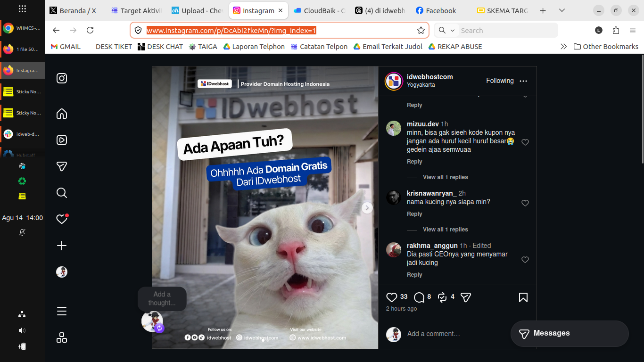Close the Instagram browser tab

pyautogui.click(x=281, y=10)
